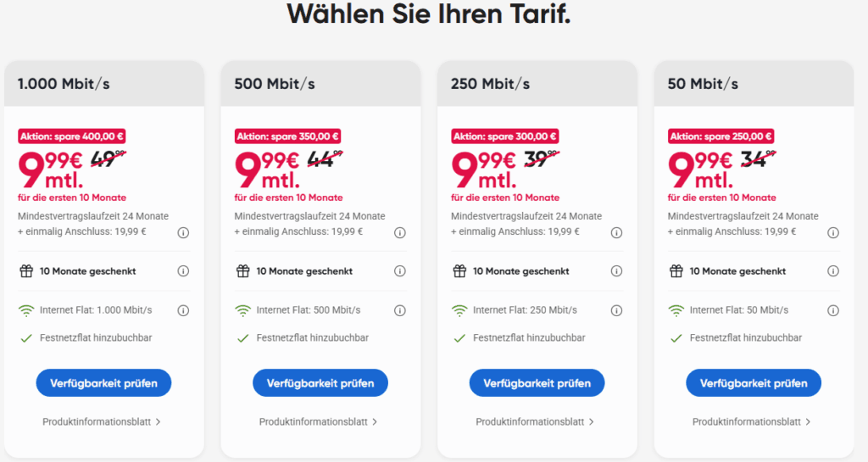
Task: Expand Produktinformationsblatt link under 500 Mbit/s
Action: pyautogui.click(x=319, y=421)
